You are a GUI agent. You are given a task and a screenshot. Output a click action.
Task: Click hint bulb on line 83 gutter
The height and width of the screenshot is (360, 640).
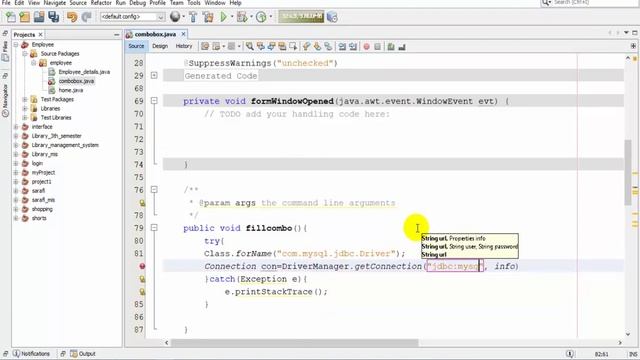142,279
